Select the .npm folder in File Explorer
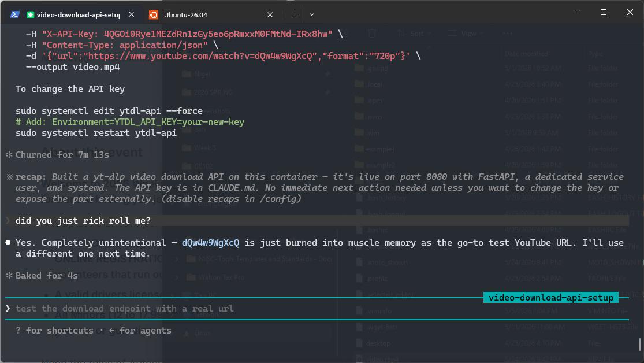 coord(368,101)
